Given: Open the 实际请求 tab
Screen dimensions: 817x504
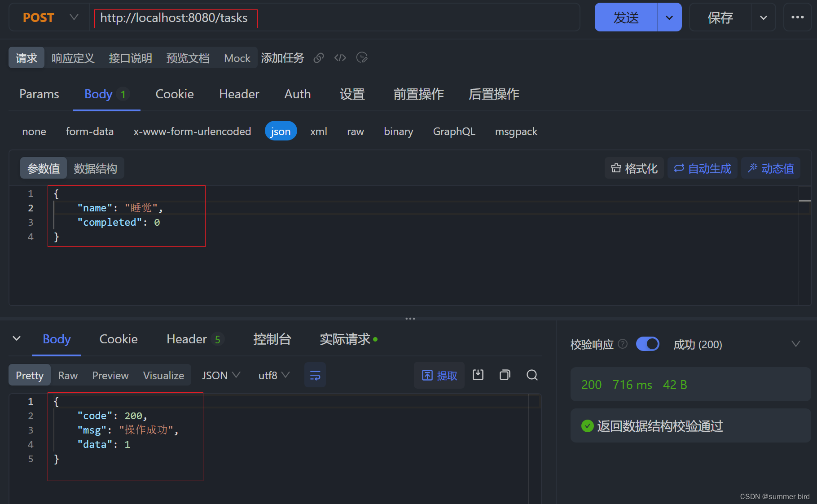Looking at the screenshot, I should coord(348,339).
